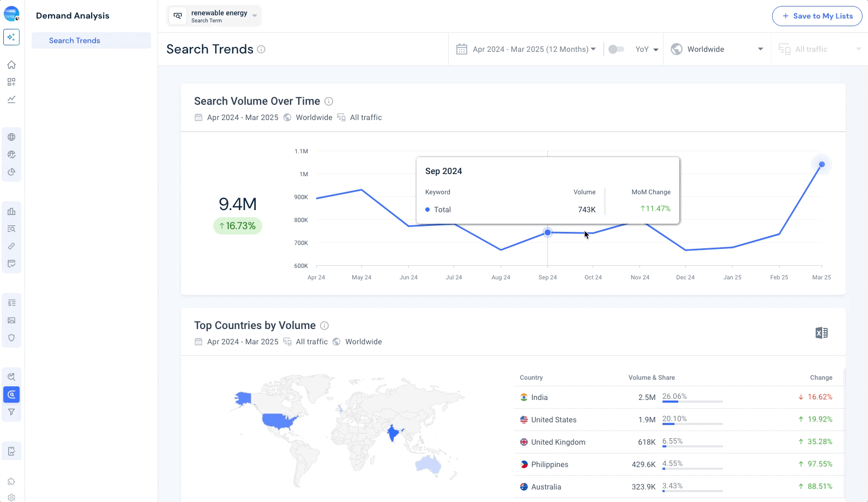The width and height of the screenshot is (868, 502).
Task: Toggle the YoY comparison switch
Action: coord(616,49)
